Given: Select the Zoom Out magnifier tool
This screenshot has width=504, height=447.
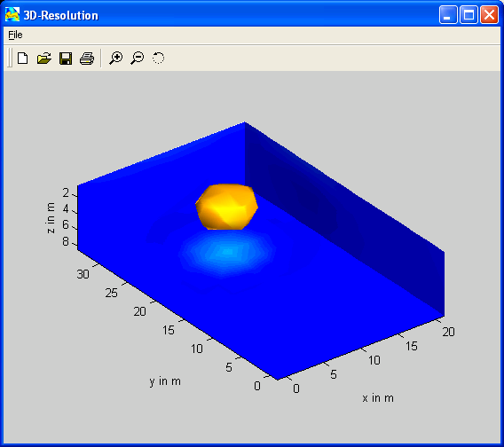Looking at the screenshot, I should click(x=138, y=59).
